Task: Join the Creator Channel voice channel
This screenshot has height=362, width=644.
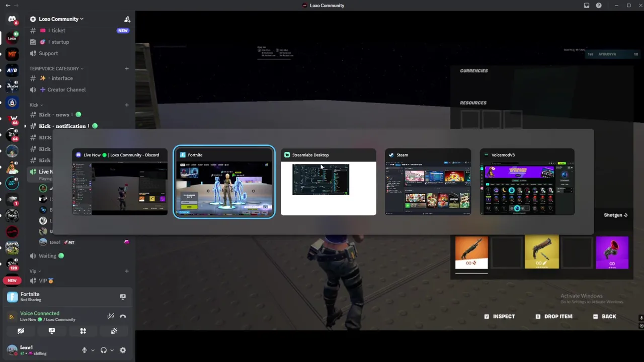Action: (x=79, y=89)
